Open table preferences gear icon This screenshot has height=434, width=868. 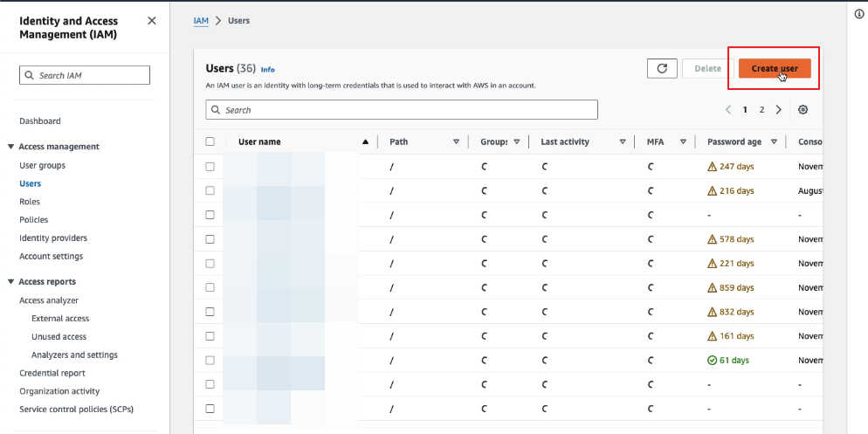click(x=803, y=110)
